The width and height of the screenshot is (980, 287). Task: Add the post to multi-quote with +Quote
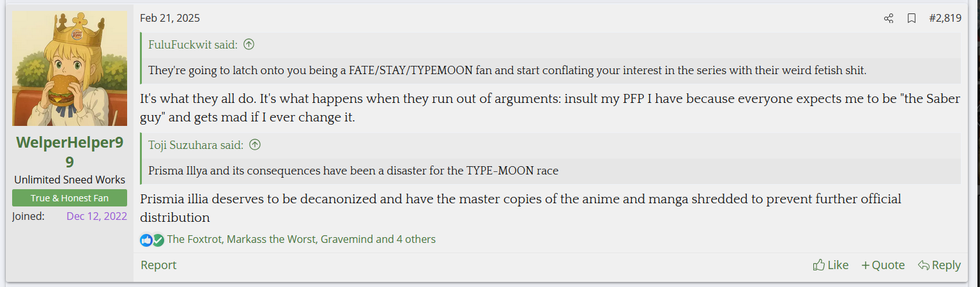tap(883, 265)
